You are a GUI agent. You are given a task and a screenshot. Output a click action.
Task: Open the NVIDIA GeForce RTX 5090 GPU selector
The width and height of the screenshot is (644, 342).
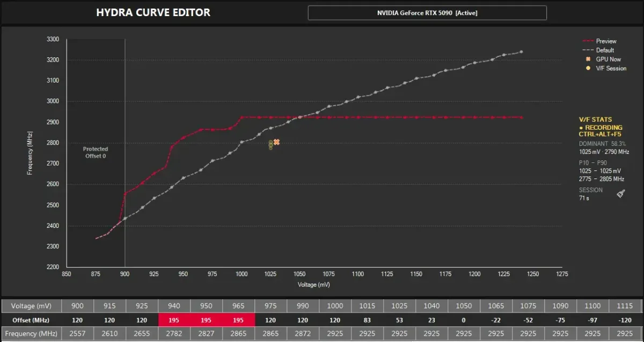point(427,13)
